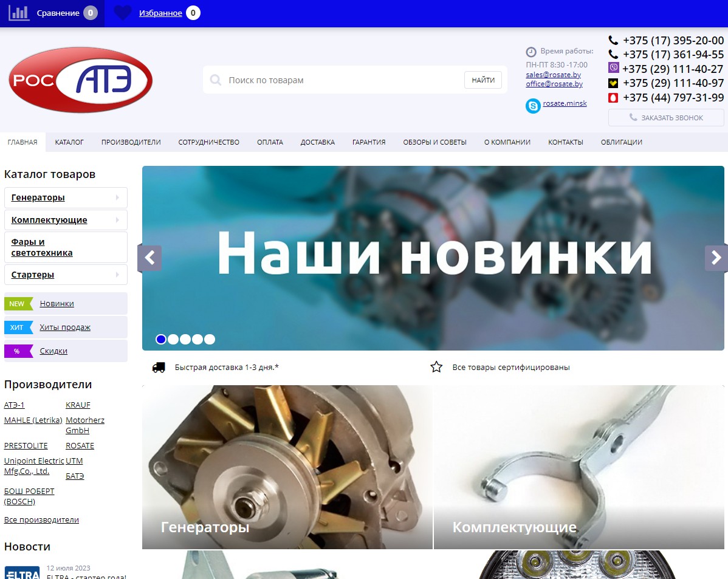Open the Комплектующие category tile image
This screenshot has width=728, height=579.
pos(579,467)
